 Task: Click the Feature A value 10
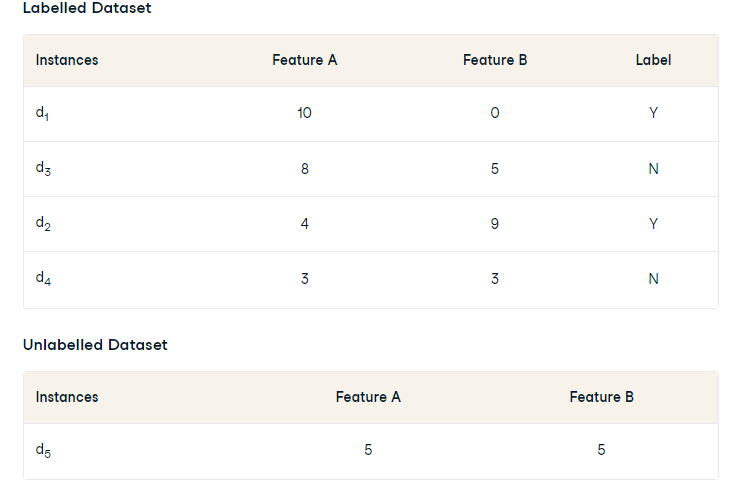pos(304,113)
